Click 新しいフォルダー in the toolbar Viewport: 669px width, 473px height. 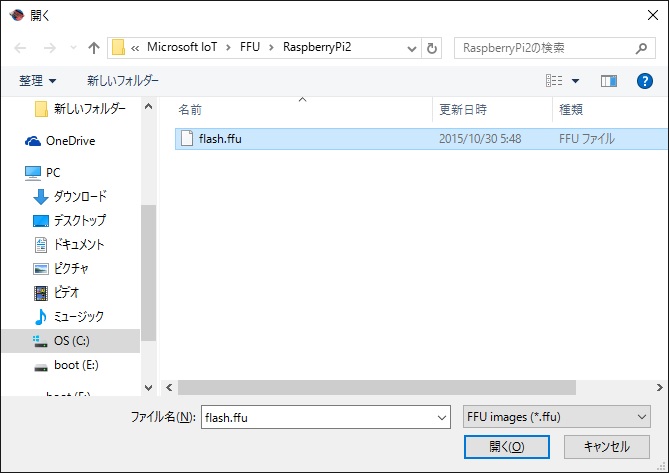tap(122, 81)
